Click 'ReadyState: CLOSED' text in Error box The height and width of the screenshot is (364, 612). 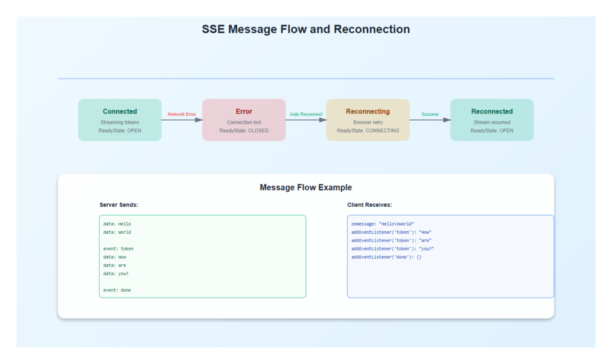pyautogui.click(x=244, y=131)
